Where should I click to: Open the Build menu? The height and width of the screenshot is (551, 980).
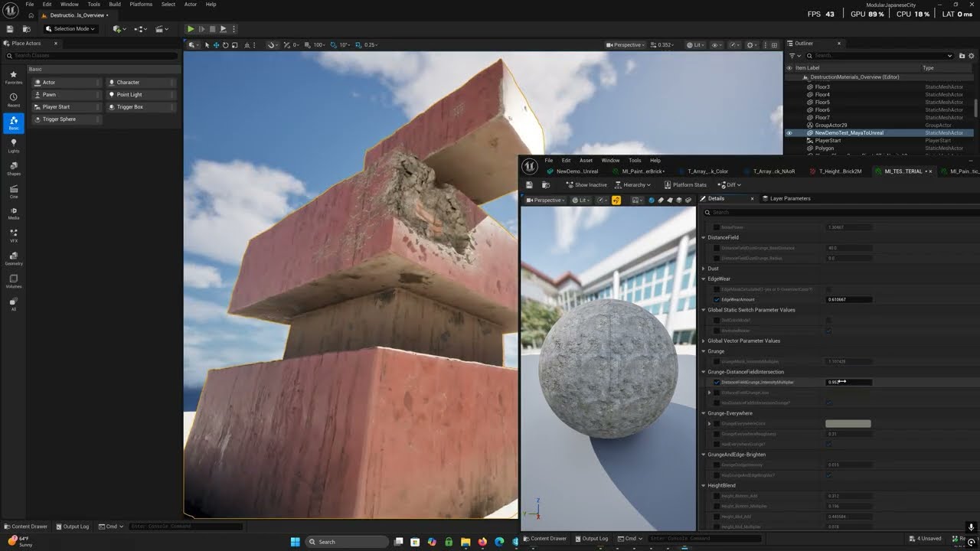tap(115, 4)
